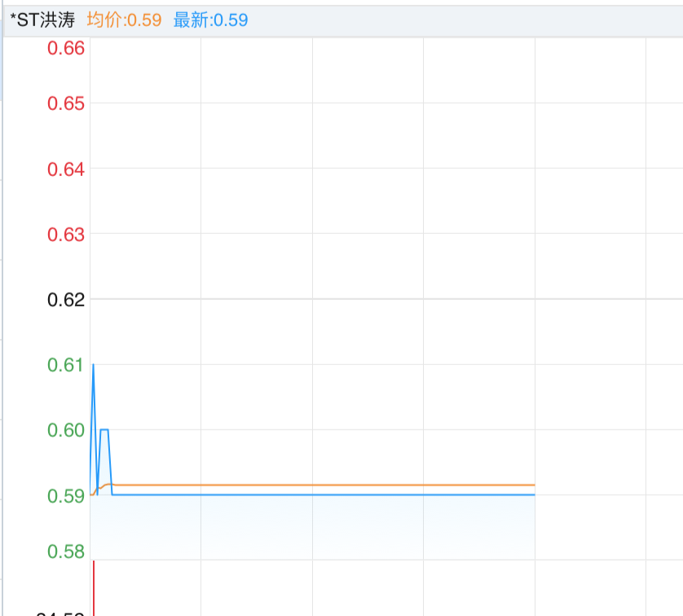Click the blue 最新:0.59 latest price label
Image resolution: width=683 pixels, height=616 pixels.
[210, 20]
